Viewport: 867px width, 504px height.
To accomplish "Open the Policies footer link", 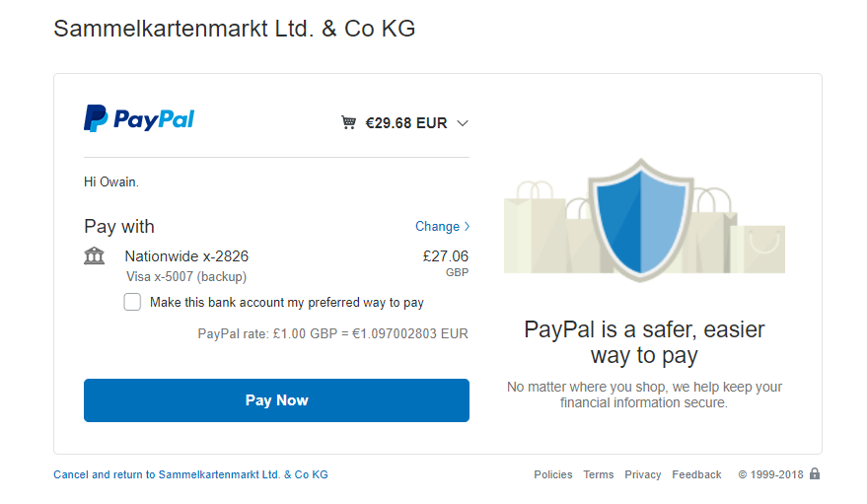I will point(553,474).
